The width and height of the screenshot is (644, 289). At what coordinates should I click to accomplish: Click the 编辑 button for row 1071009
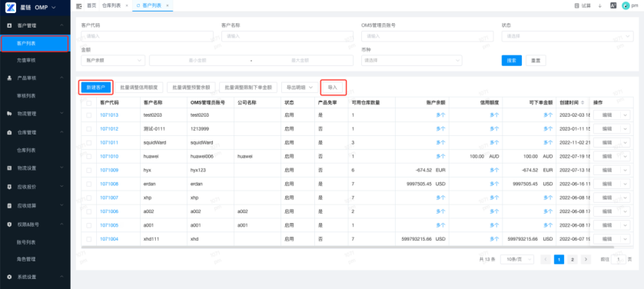click(607, 171)
